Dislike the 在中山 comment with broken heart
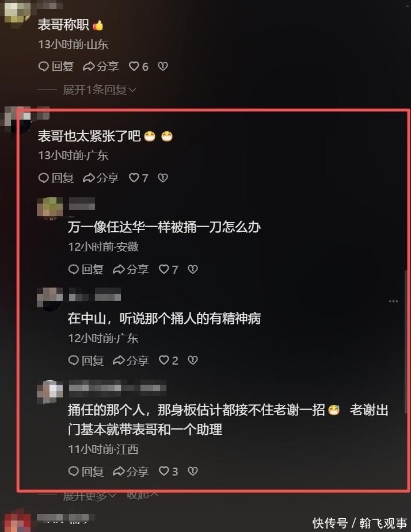Screen dimensions: 411x532 click(x=193, y=360)
